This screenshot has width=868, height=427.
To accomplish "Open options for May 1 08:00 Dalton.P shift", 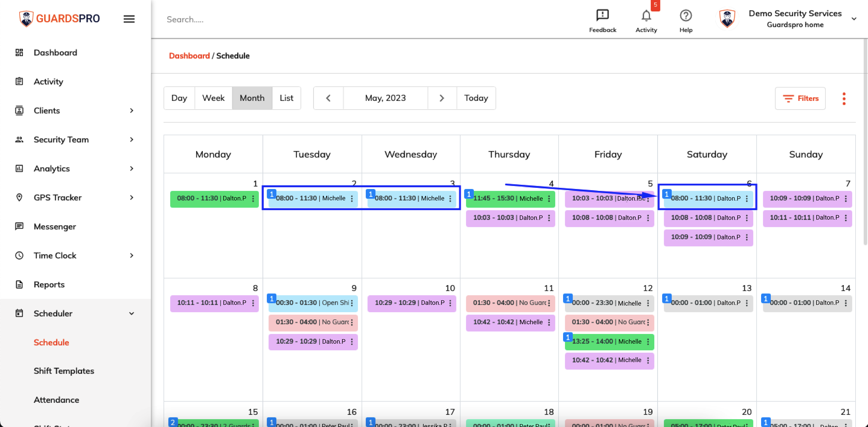I will coord(253,199).
